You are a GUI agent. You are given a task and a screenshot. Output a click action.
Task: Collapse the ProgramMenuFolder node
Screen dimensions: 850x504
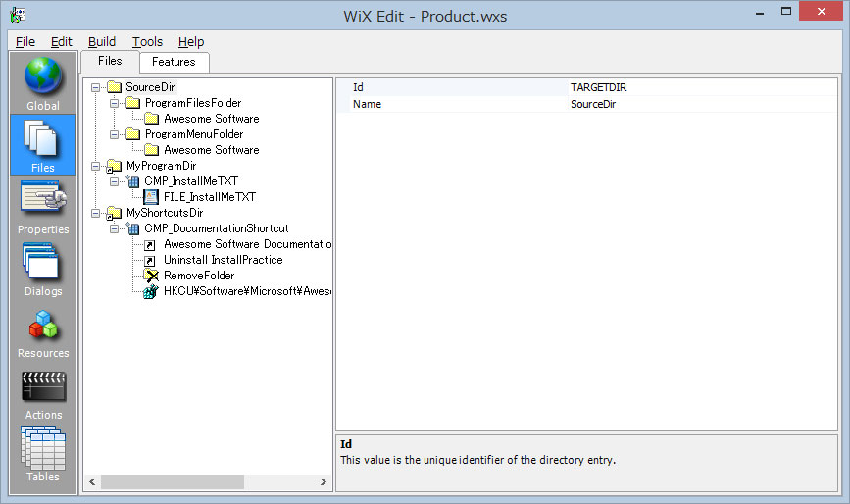[115, 134]
